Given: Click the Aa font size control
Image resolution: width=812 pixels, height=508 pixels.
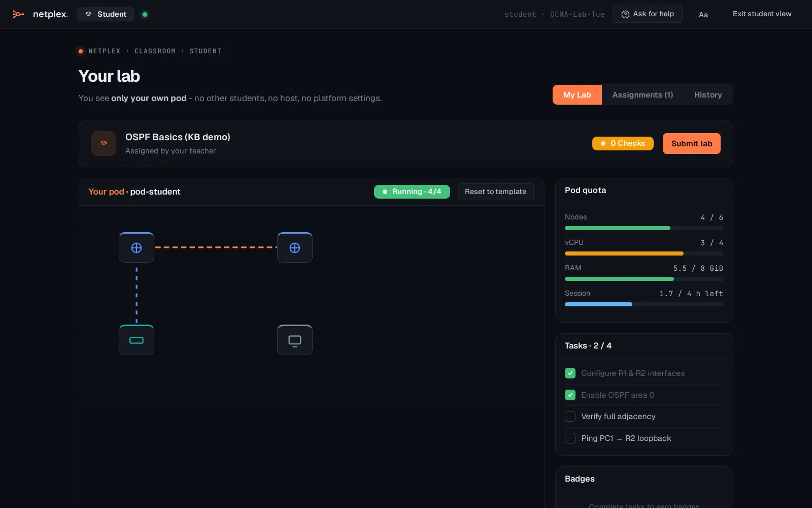Looking at the screenshot, I should tap(703, 15).
